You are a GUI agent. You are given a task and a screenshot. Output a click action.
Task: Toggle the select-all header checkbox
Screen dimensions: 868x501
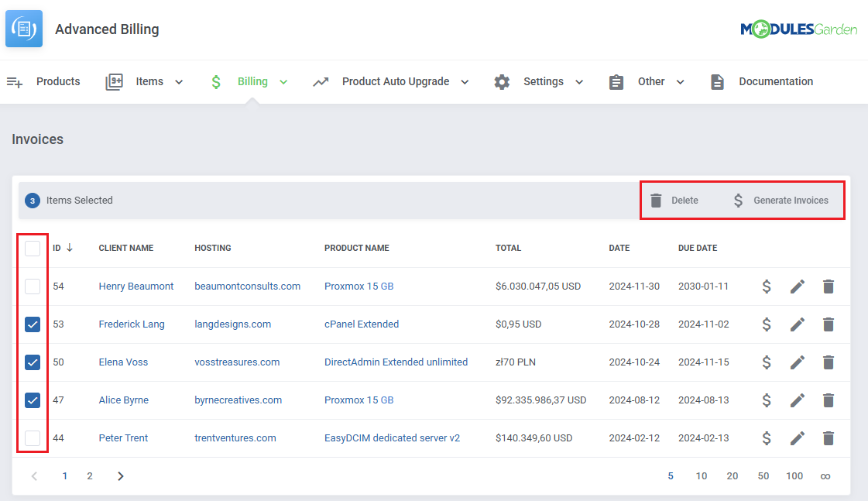pyautogui.click(x=33, y=248)
